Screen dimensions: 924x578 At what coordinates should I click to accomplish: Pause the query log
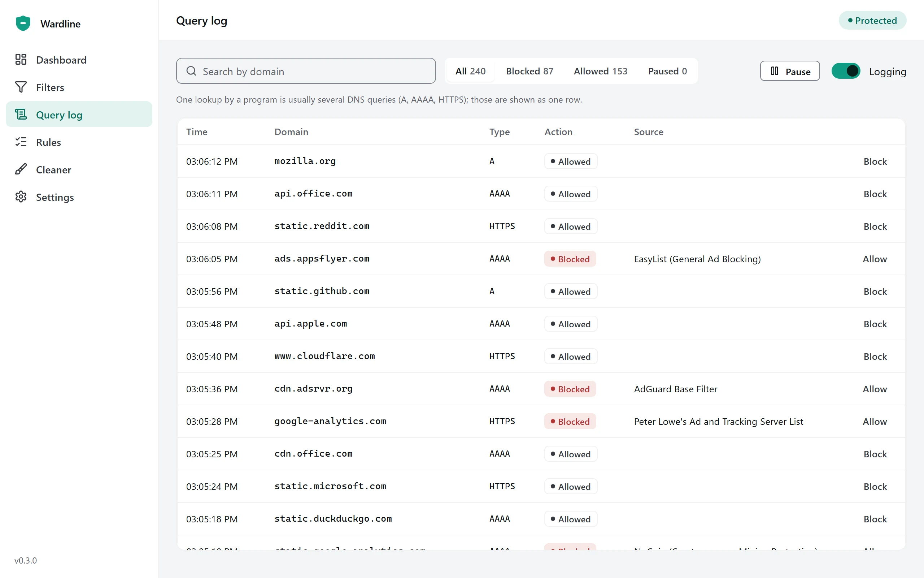790,71
